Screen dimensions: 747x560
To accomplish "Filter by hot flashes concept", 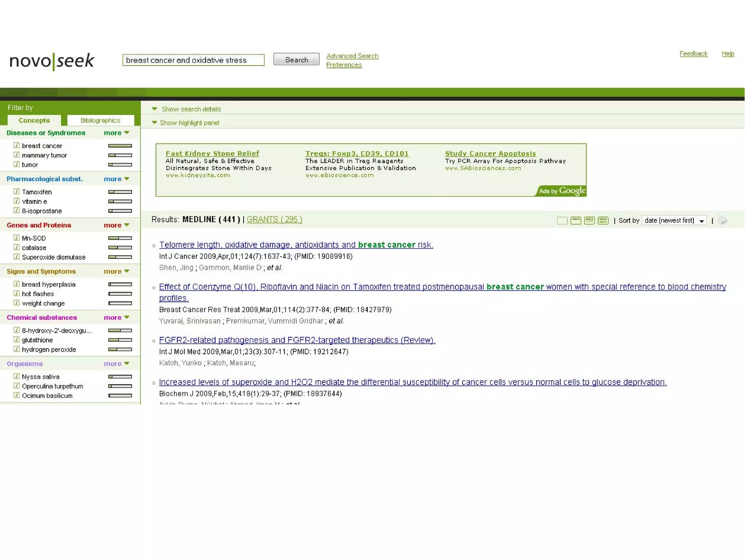I will click(x=38, y=294).
